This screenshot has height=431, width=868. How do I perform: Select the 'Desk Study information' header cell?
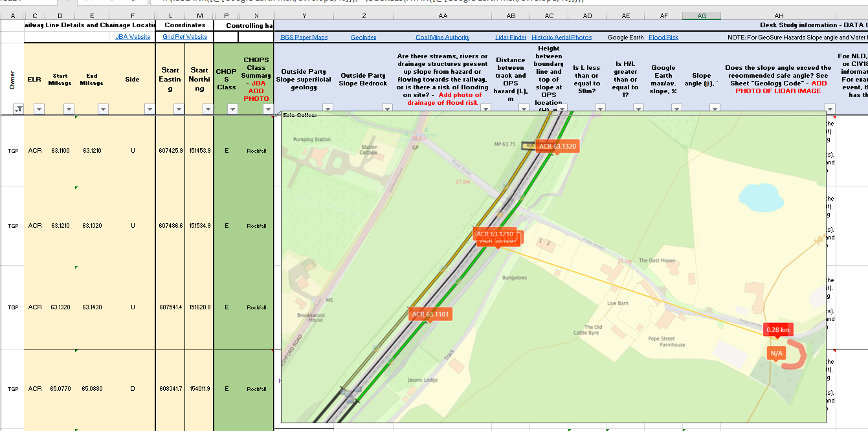(814, 25)
